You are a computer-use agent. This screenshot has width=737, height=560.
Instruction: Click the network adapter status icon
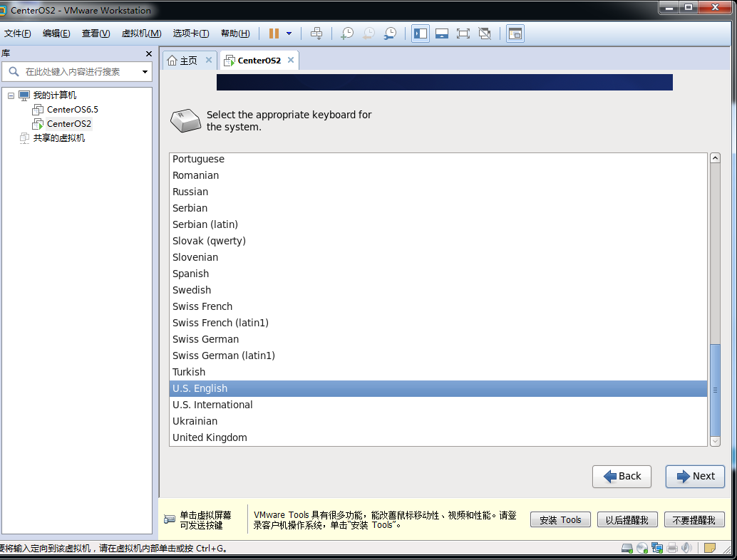[x=657, y=548]
